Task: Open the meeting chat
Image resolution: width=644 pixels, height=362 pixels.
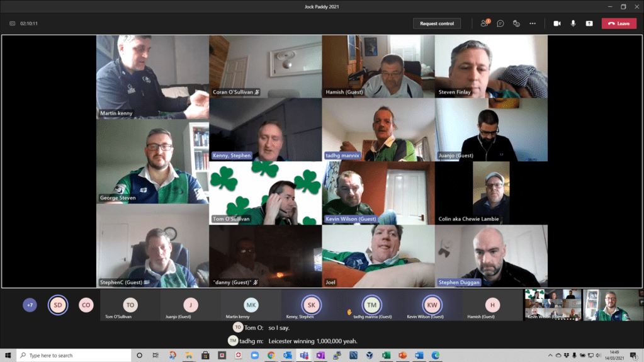Action: [x=500, y=23]
